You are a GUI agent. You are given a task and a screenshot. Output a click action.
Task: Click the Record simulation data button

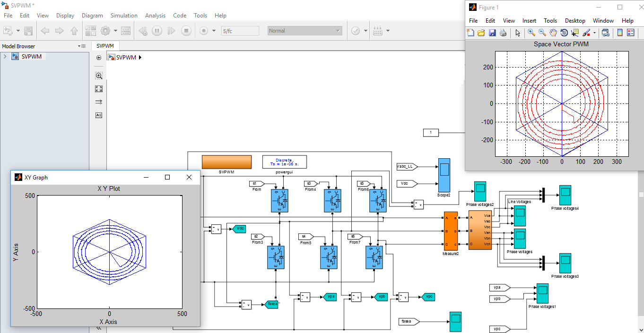point(204,31)
